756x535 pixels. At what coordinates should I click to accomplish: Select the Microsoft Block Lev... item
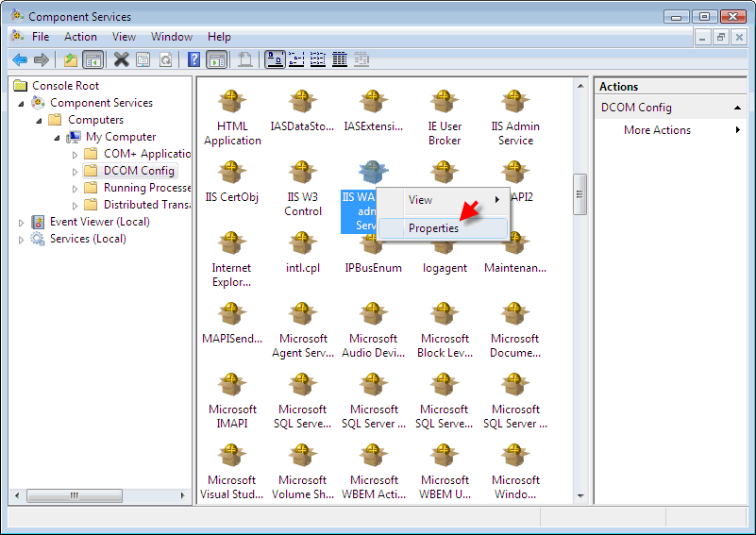click(445, 330)
